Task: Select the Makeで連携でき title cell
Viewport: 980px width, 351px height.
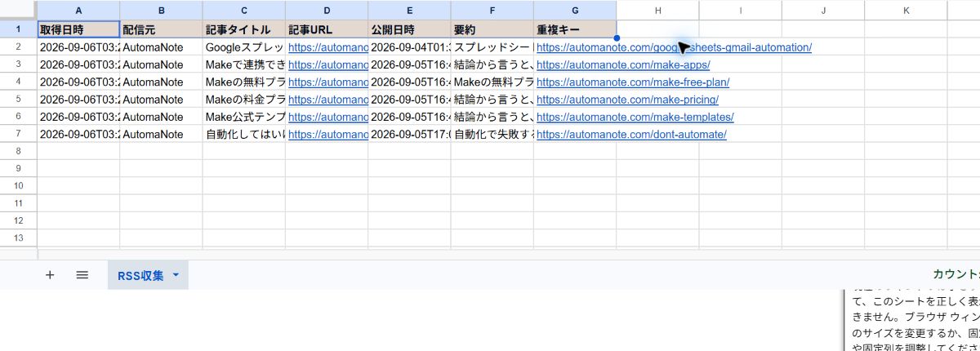Action: coord(244,64)
